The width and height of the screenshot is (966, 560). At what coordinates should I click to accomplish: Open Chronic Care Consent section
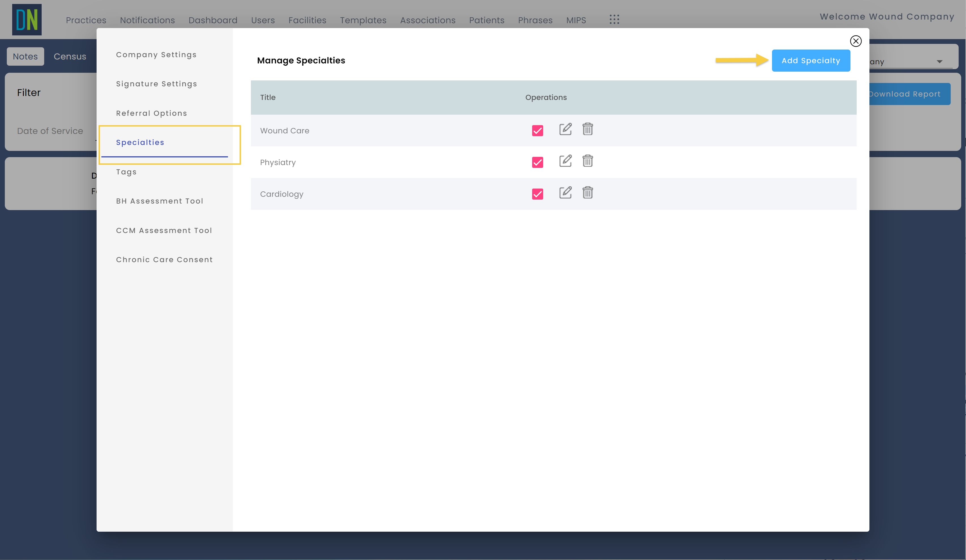[164, 260]
